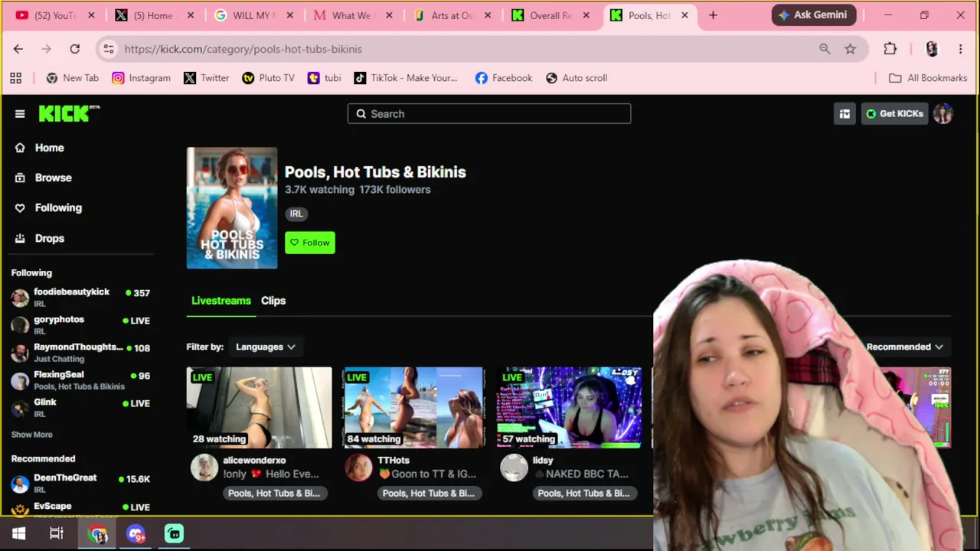Click the lidsy channel avatar

(x=514, y=468)
